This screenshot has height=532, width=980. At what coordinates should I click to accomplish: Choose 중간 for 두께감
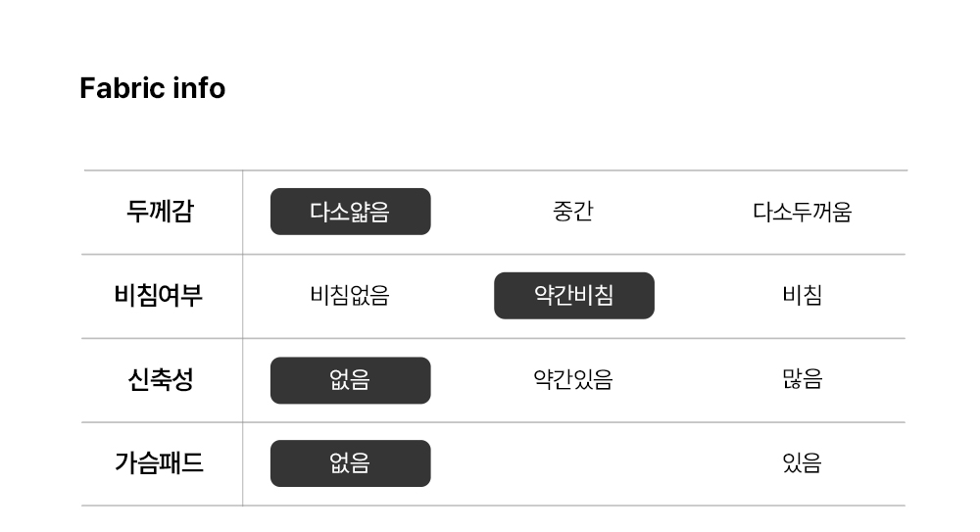click(573, 212)
